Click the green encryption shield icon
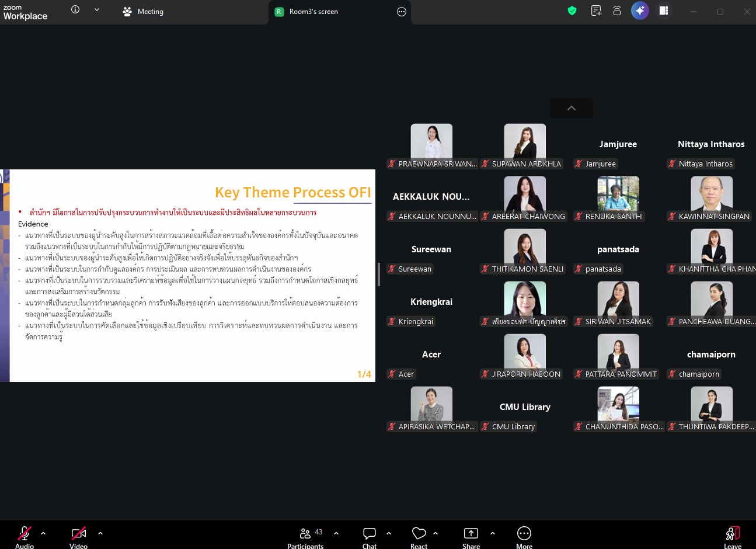This screenshot has width=756, height=549. 572,11
